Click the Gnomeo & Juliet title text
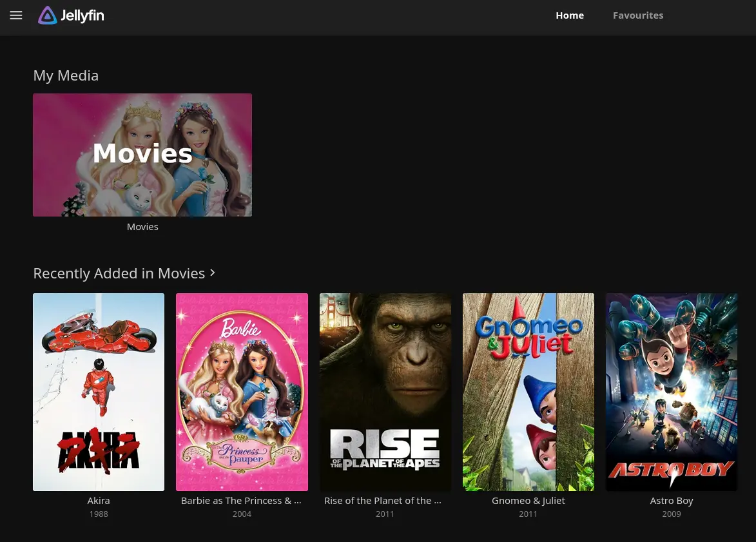This screenshot has width=756, height=542. tap(528, 501)
